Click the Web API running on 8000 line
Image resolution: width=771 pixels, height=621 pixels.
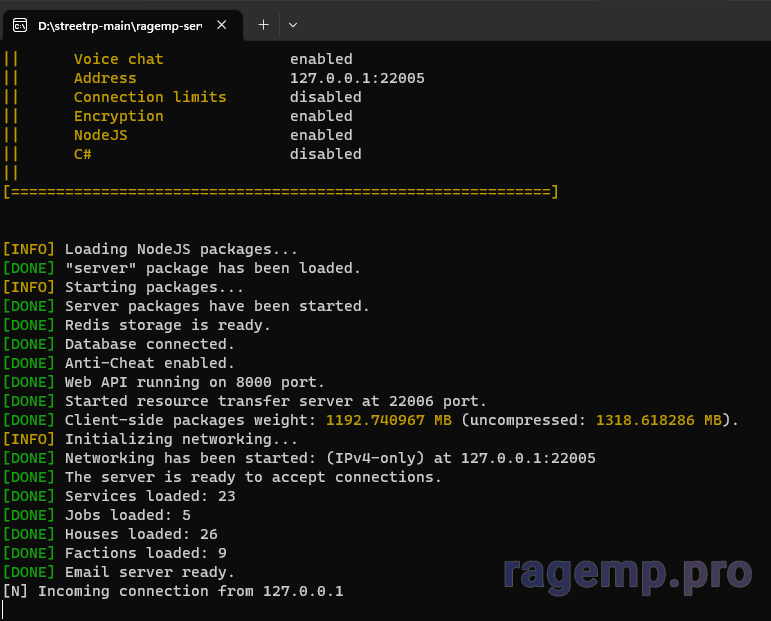point(194,382)
